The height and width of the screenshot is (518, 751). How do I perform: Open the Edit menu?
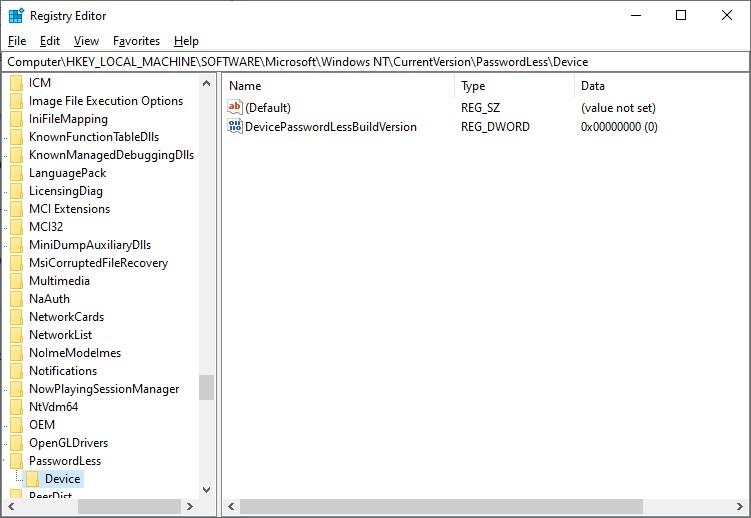click(50, 41)
